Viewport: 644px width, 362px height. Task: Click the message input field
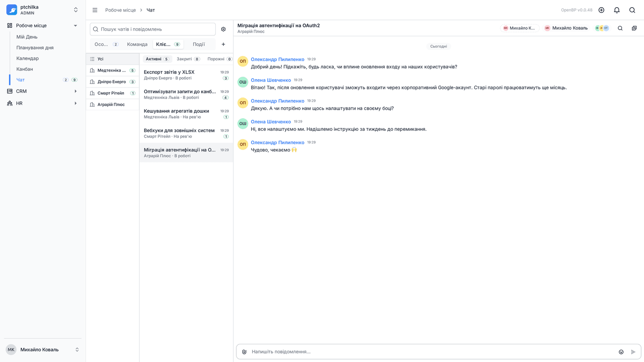click(433, 352)
